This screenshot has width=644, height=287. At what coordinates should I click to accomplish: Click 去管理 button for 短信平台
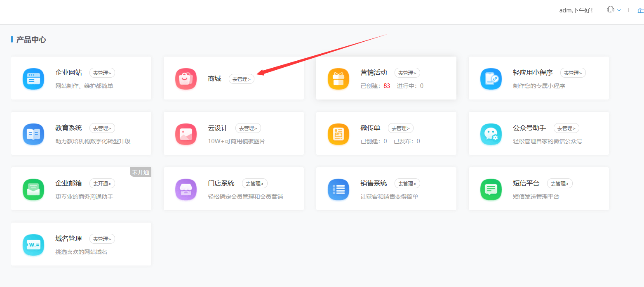[560, 183]
